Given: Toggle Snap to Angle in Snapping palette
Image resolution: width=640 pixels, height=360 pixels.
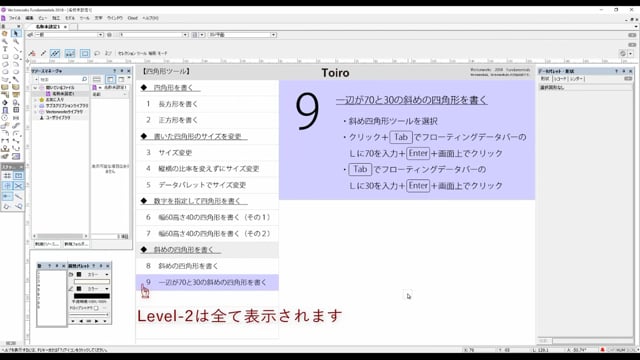Looking at the screenshot, I should [7, 186].
